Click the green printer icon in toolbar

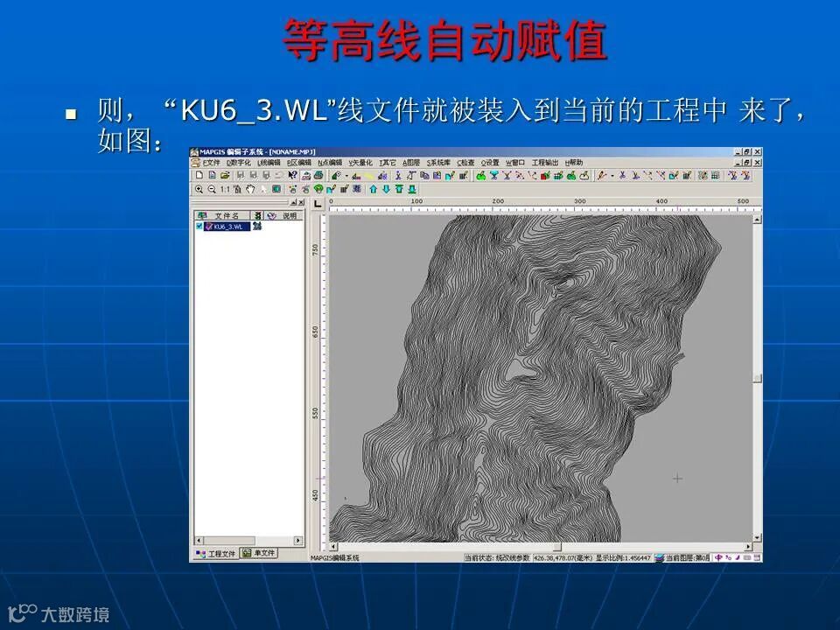[x=318, y=175]
